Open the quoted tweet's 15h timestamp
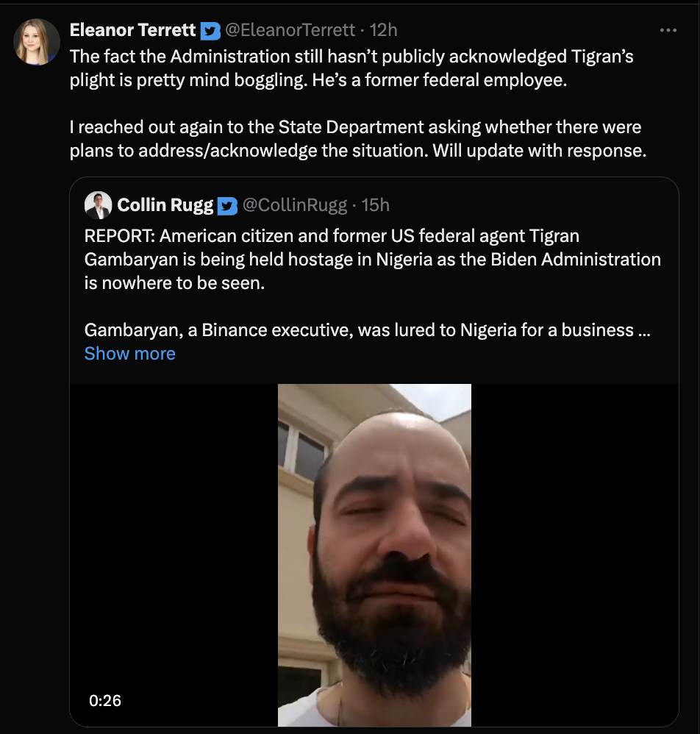This screenshot has width=700, height=734. point(375,205)
